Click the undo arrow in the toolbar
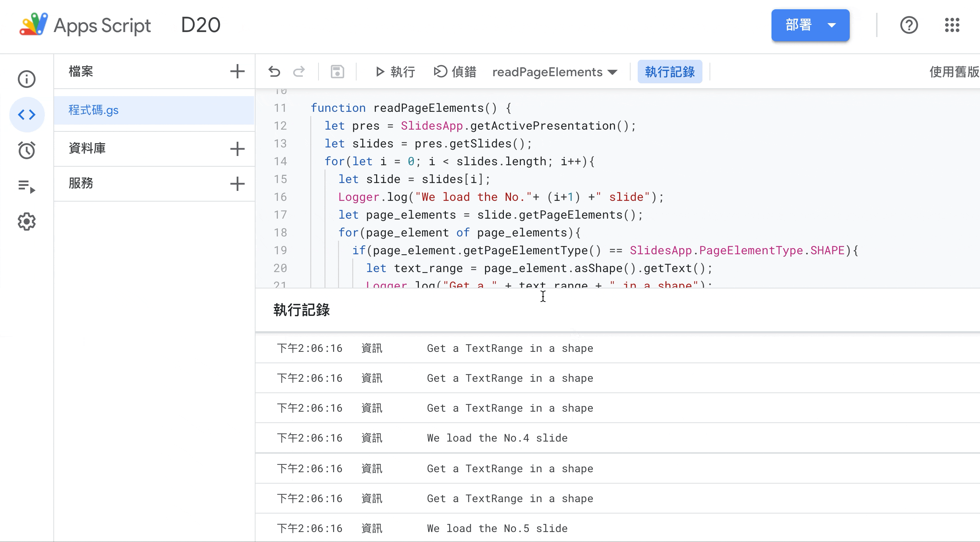 [x=274, y=72]
